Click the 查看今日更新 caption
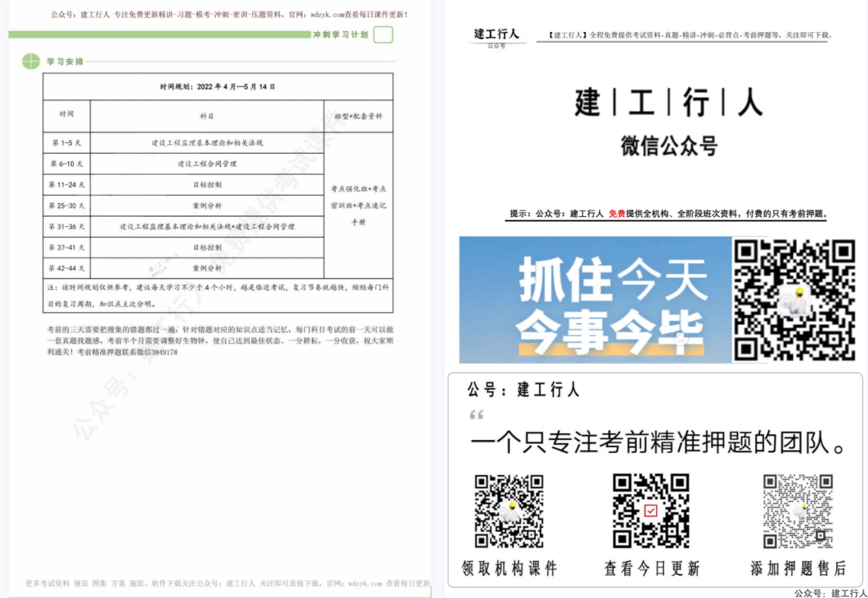868x598 pixels. (x=652, y=568)
